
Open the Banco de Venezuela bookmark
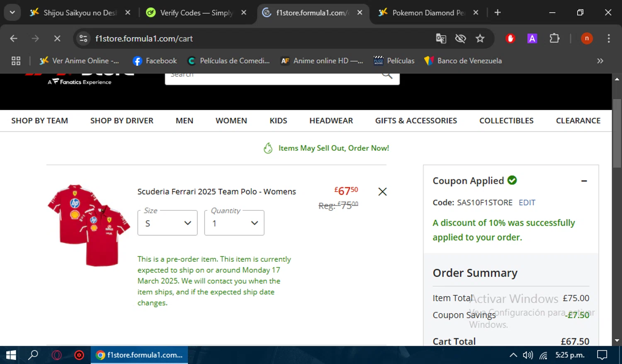coord(463,61)
